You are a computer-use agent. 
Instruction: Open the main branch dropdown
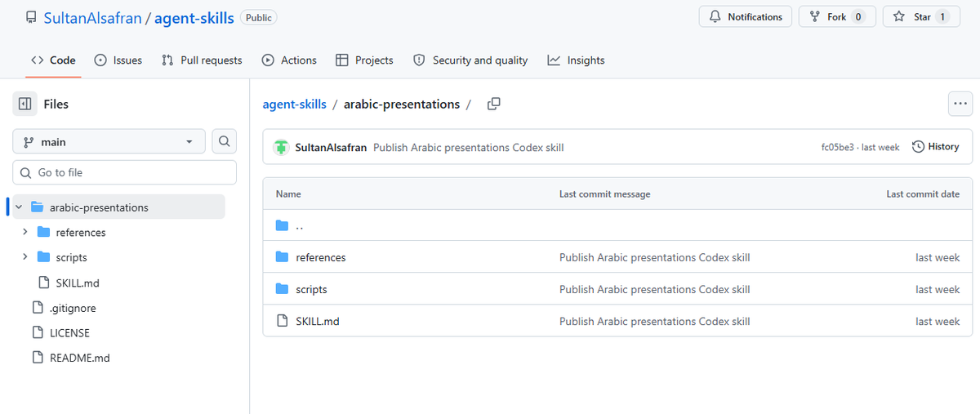tap(109, 142)
